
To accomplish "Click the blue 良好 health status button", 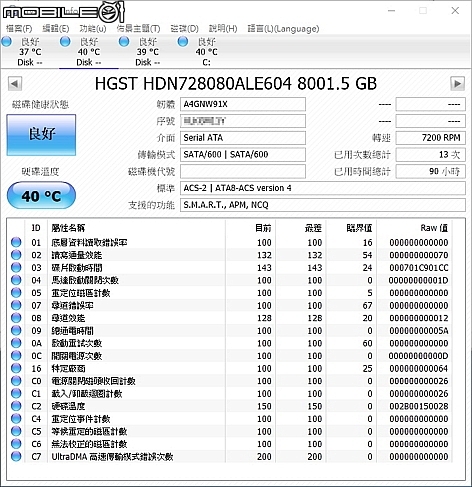I will [41, 135].
